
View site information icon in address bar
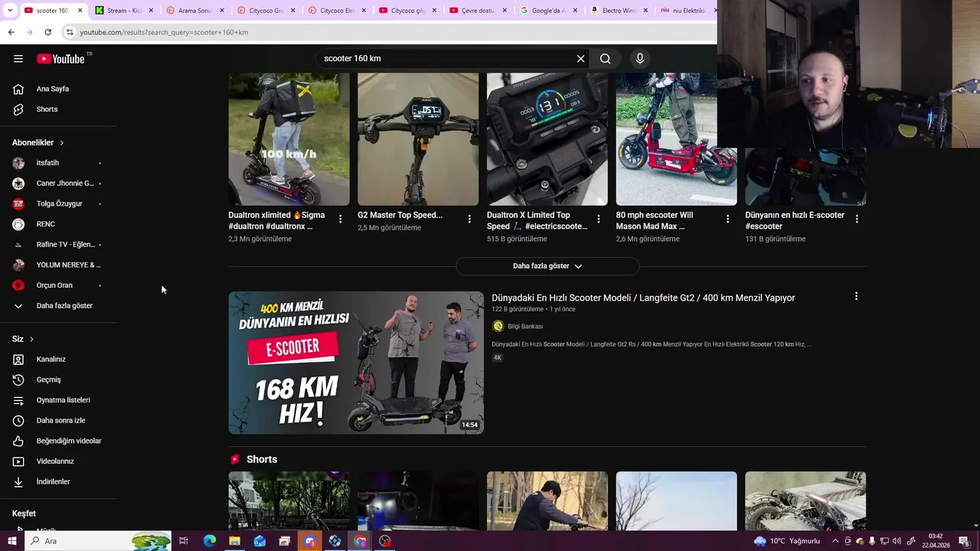coord(70,32)
